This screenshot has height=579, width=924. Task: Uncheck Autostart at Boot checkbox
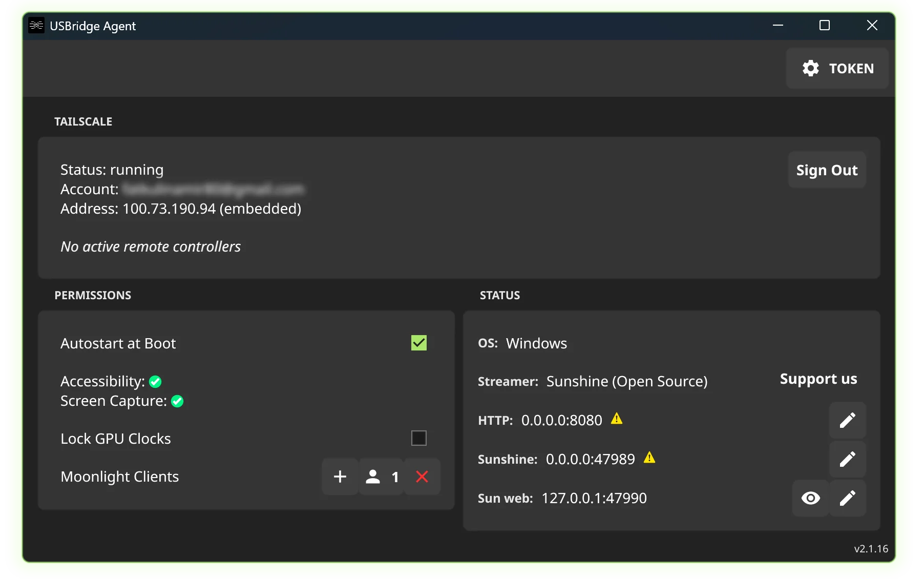click(x=418, y=343)
